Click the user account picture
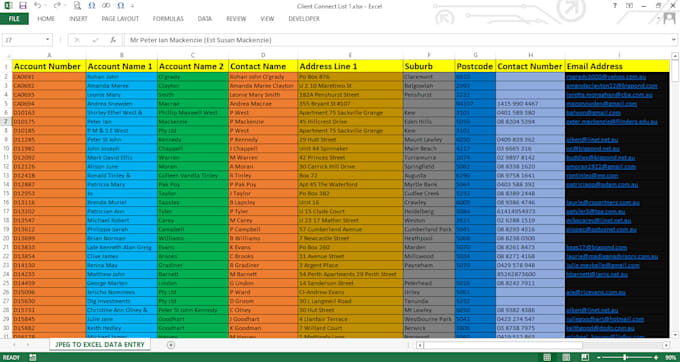680x362 pixels. pyautogui.click(x=670, y=18)
